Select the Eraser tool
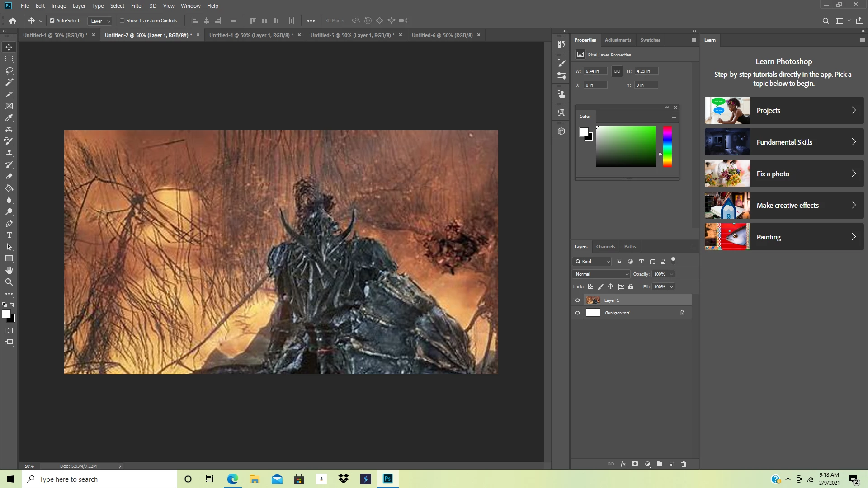 [9, 177]
